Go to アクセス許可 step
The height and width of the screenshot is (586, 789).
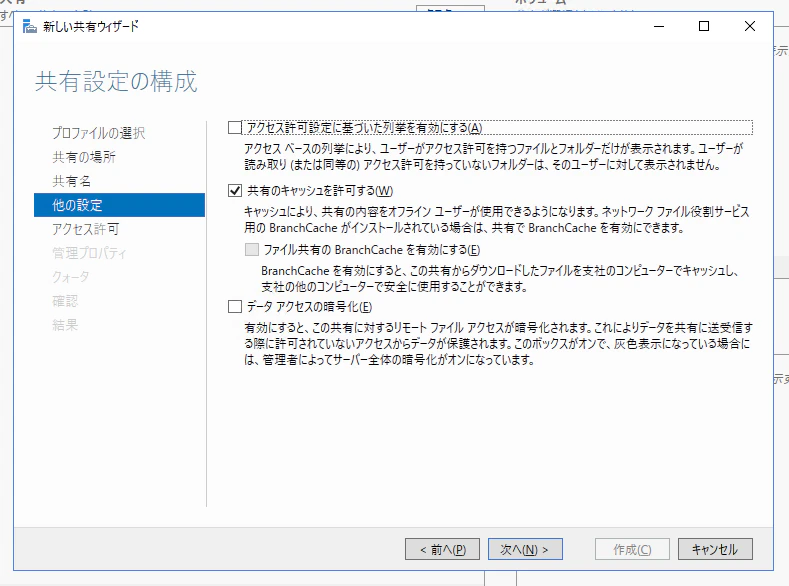[86, 229]
